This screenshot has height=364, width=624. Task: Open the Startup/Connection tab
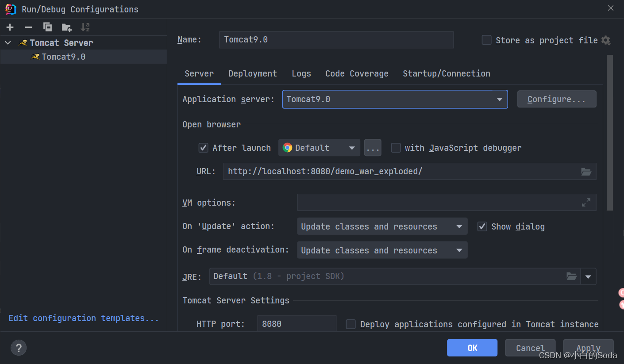coord(447,73)
